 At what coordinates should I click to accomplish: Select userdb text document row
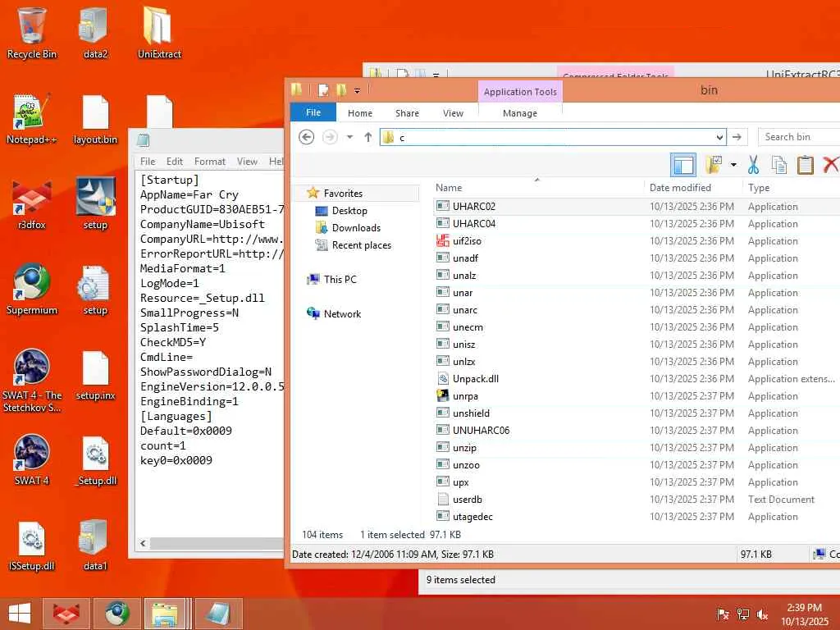click(637, 500)
